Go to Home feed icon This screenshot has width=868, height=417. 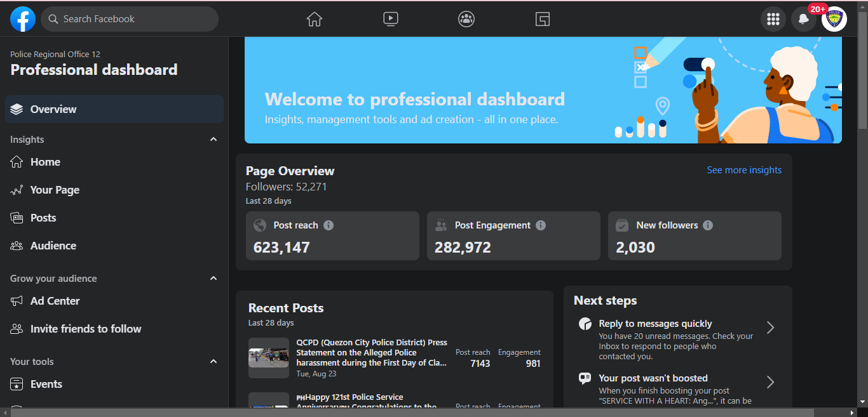(x=315, y=19)
